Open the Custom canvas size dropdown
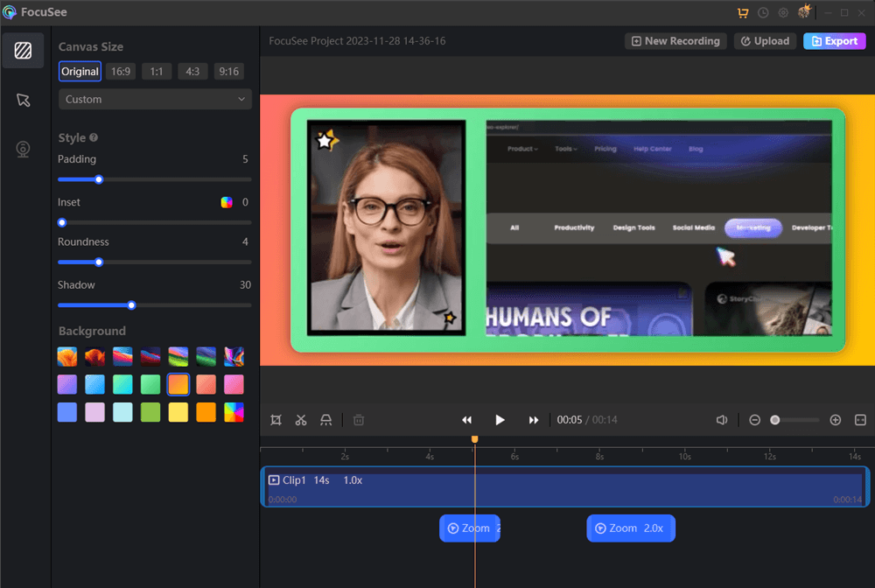Screen dimensions: 875x588 (x=155, y=99)
